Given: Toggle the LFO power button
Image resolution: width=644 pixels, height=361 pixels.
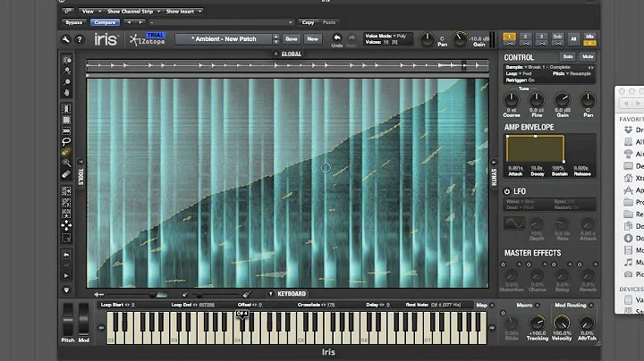Looking at the screenshot, I should click(x=507, y=191).
